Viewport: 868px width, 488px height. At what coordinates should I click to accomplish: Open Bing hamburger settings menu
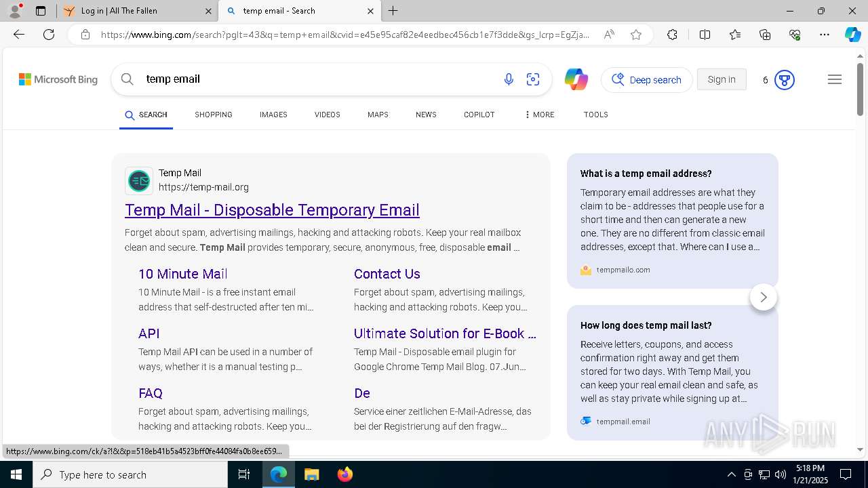[835, 79]
